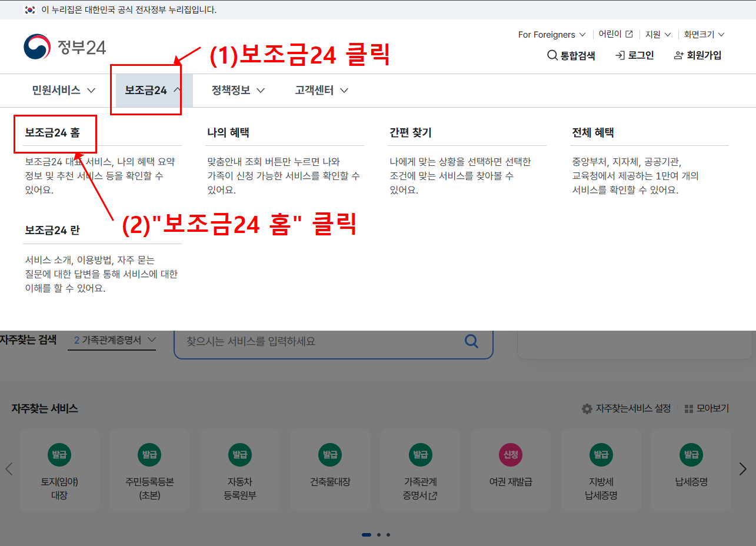
Task: Collapse the 보조금24 menu
Action: 154,91
